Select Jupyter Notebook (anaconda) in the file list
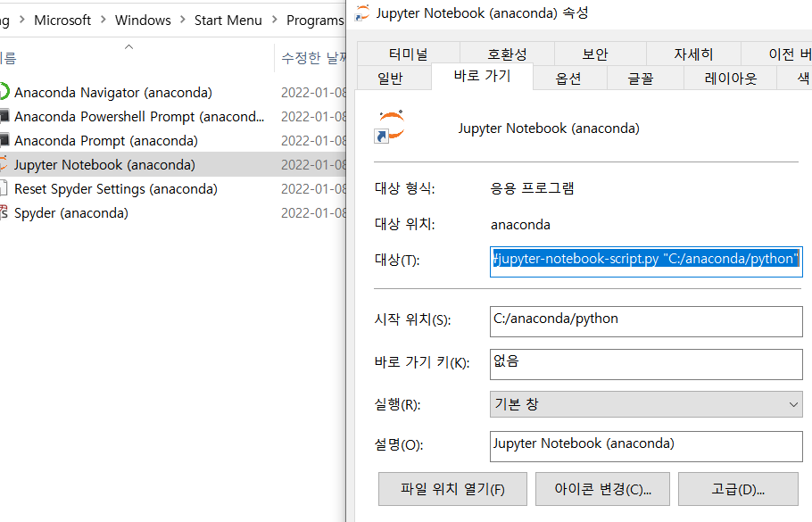Screen dimensions: 812x522 (x=104, y=165)
